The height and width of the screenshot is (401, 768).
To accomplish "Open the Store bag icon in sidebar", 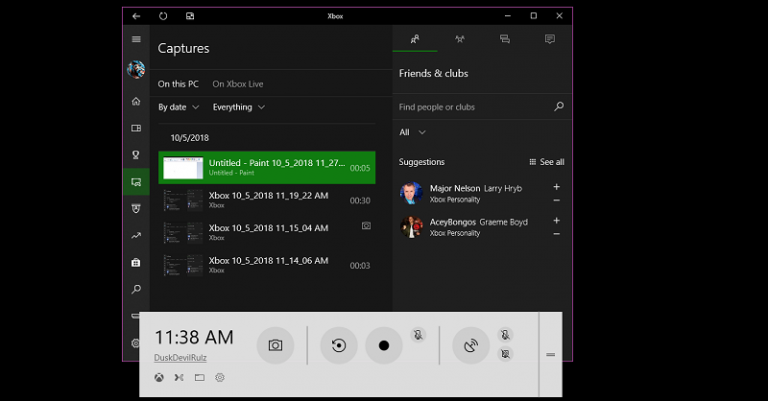I will point(136,262).
